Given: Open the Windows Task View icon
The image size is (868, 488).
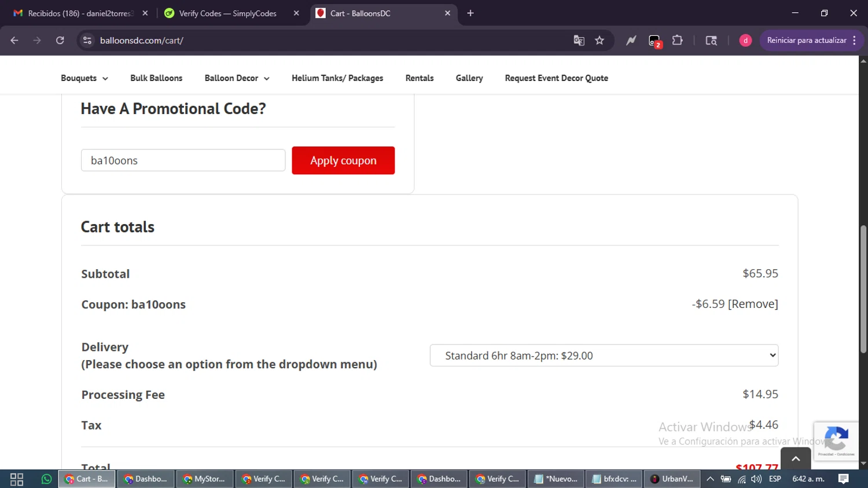Looking at the screenshot, I should tap(17, 479).
